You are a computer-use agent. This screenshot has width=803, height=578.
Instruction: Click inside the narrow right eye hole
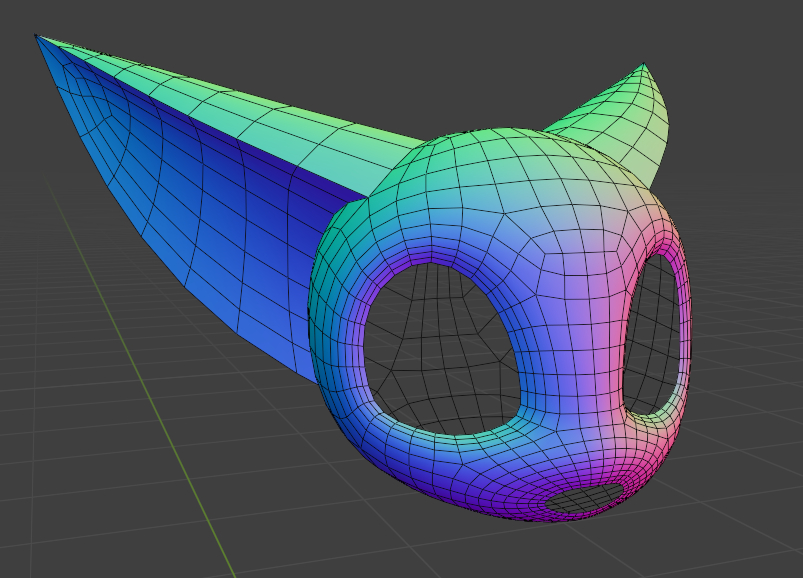(x=655, y=335)
